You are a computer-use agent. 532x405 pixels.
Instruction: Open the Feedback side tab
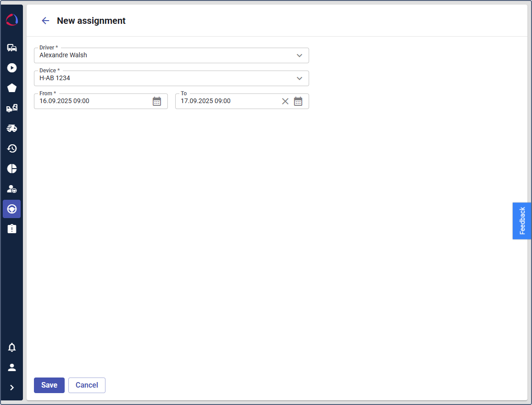coord(522,221)
